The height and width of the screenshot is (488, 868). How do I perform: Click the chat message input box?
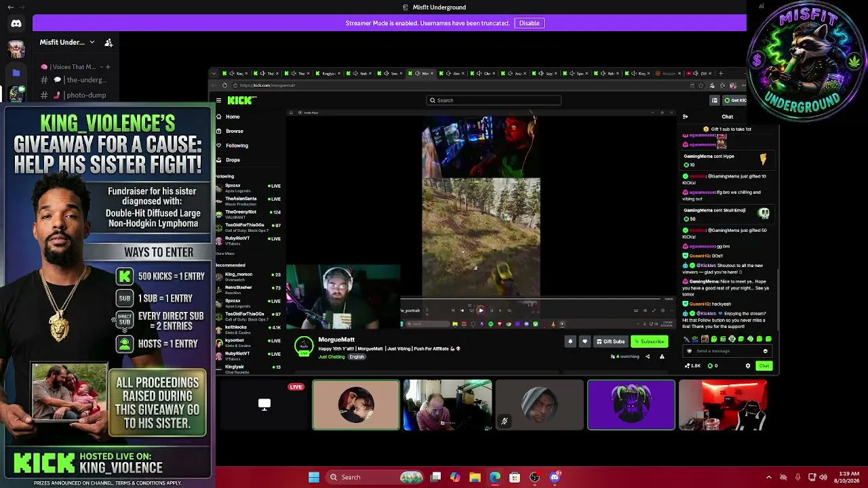point(727,351)
